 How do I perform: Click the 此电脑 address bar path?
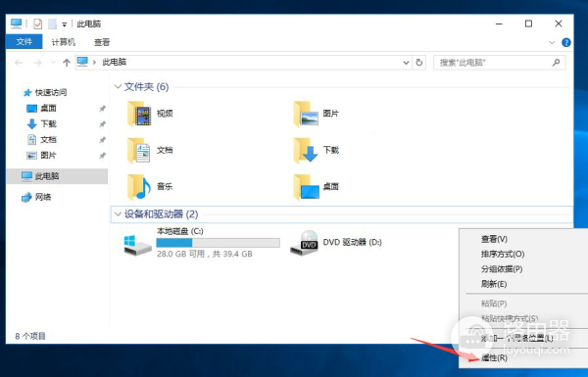[115, 62]
